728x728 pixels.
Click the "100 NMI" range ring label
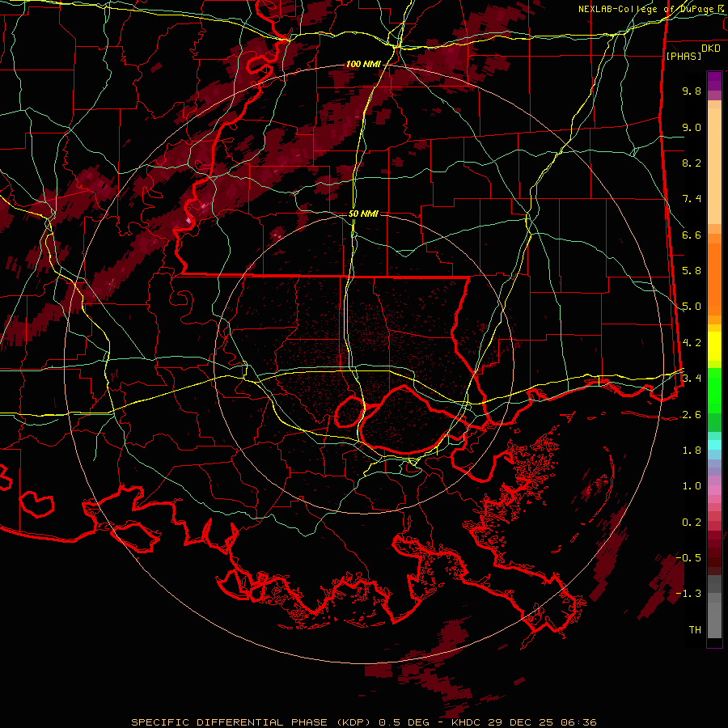(362, 64)
